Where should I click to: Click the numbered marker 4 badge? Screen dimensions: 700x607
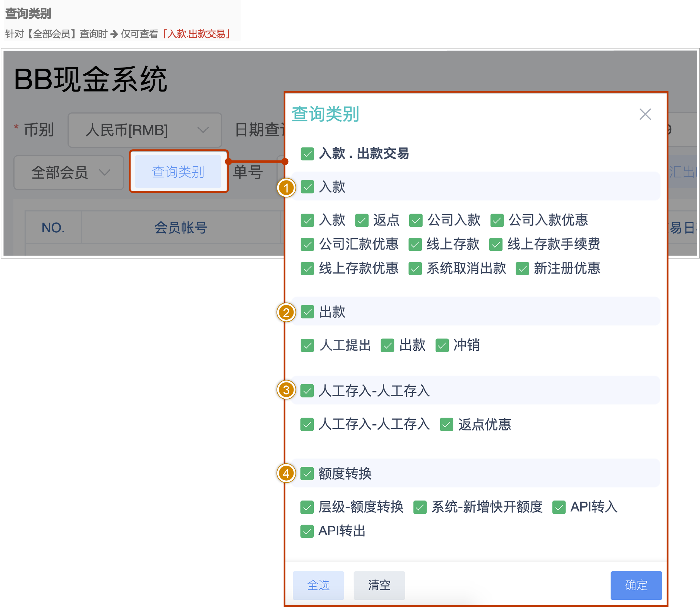coord(286,473)
